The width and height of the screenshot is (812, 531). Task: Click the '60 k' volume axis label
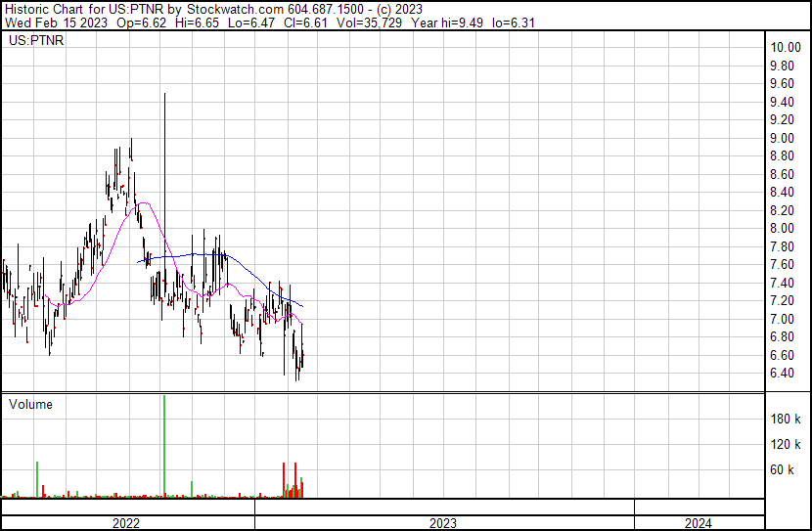tap(782, 469)
